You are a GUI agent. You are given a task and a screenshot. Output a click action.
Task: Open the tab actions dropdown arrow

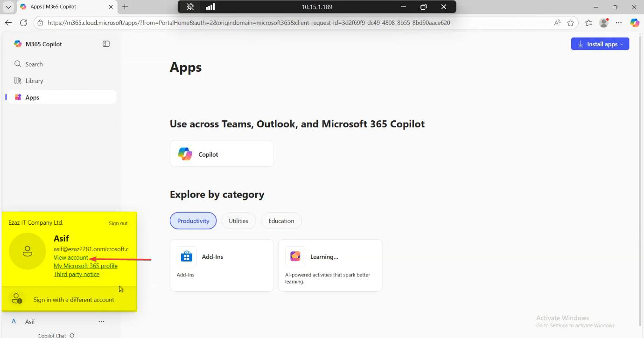coord(8,7)
